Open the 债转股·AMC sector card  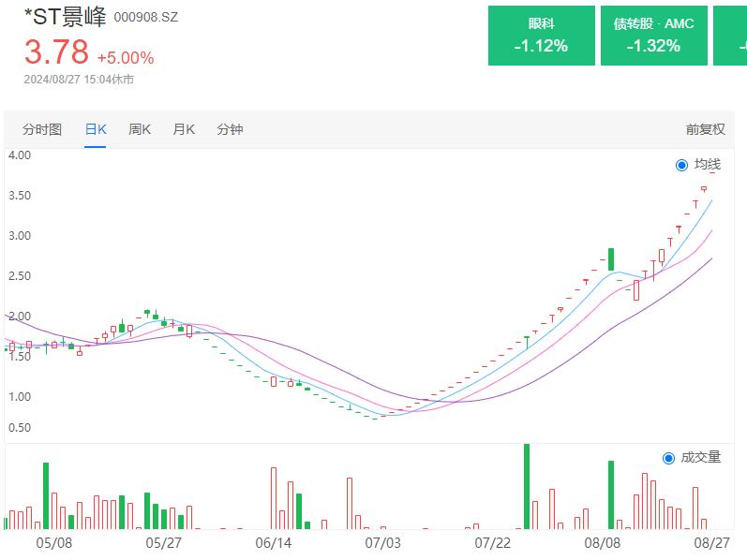pyautogui.click(x=653, y=36)
